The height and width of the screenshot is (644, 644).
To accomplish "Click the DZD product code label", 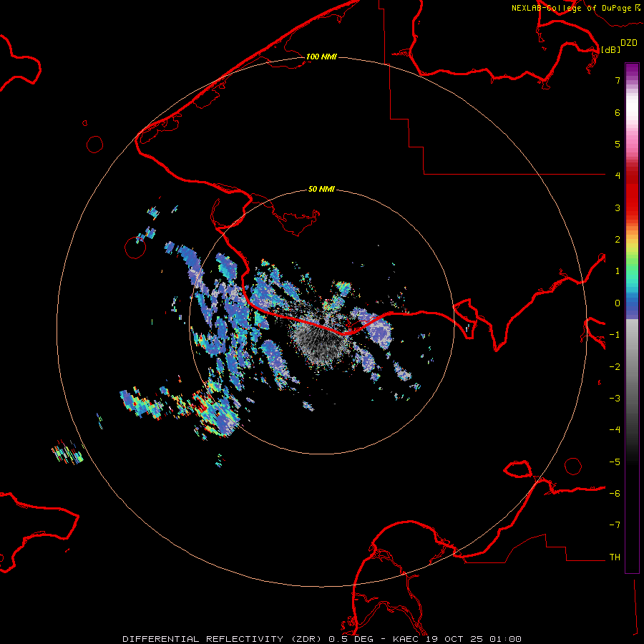I will click(629, 43).
